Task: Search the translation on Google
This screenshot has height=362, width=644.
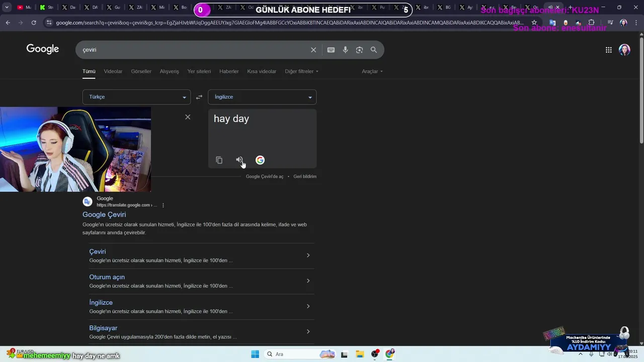Action: click(260, 160)
